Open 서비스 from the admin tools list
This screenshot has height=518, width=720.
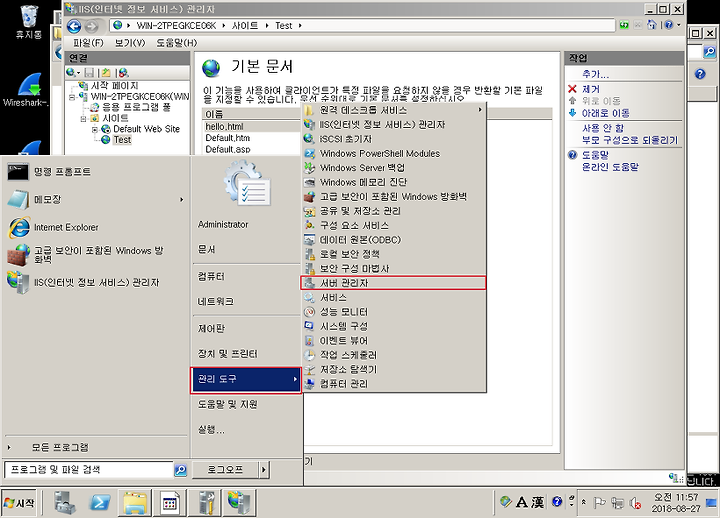click(x=393, y=298)
